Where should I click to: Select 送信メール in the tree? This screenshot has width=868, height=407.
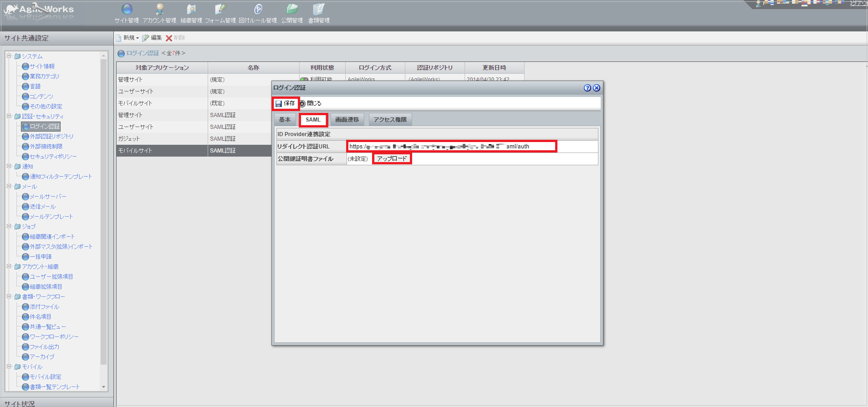[42, 207]
